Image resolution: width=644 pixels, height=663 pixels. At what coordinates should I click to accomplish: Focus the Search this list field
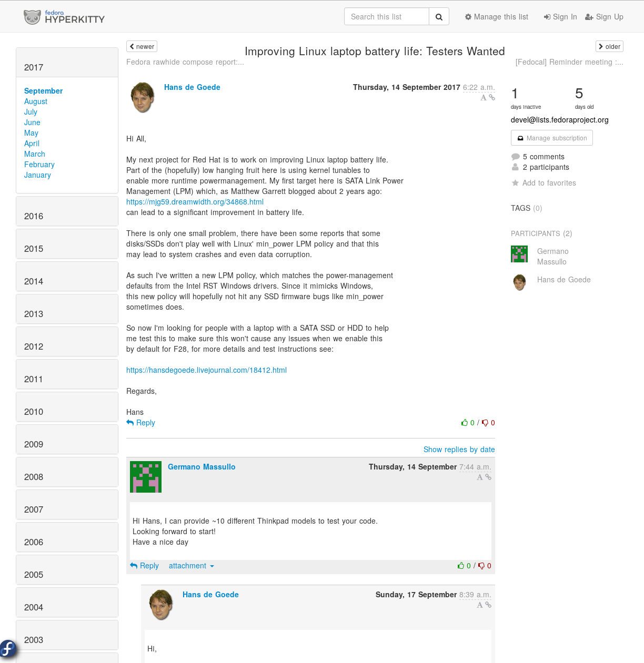[x=387, y=17]
